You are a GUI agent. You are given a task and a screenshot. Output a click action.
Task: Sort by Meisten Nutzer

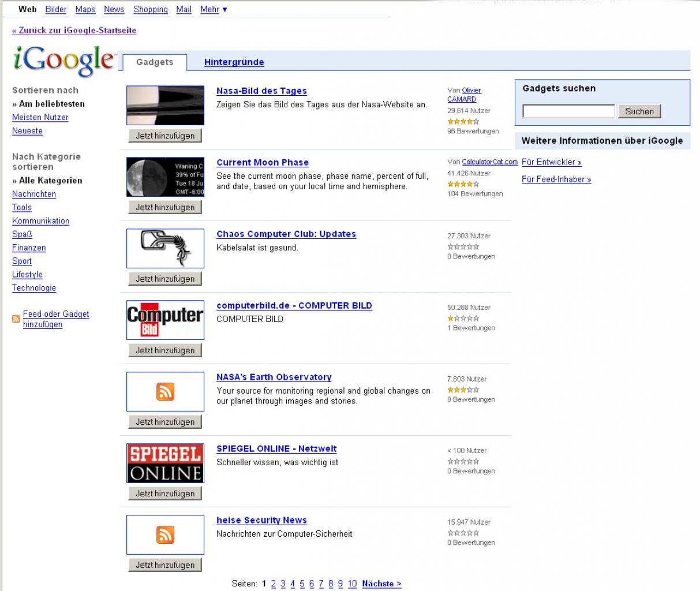40,117
